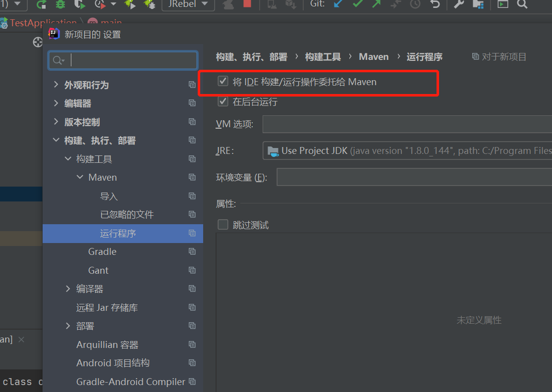Expand the 部署 tree node

pos(68,326)
